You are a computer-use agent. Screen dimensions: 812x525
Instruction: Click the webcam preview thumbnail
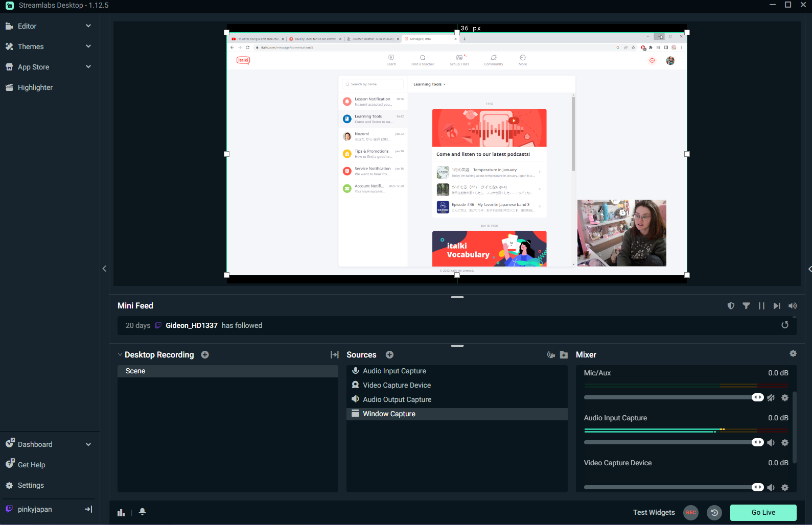click(622, 233)
